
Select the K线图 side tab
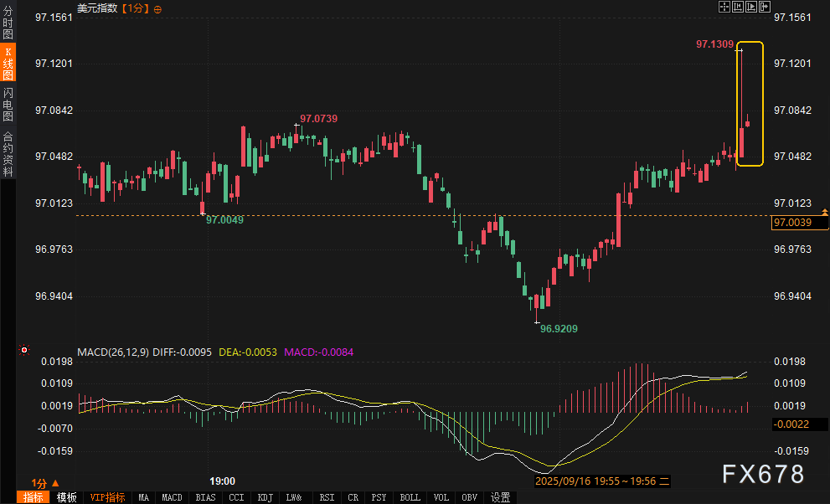tap(8, 64)
